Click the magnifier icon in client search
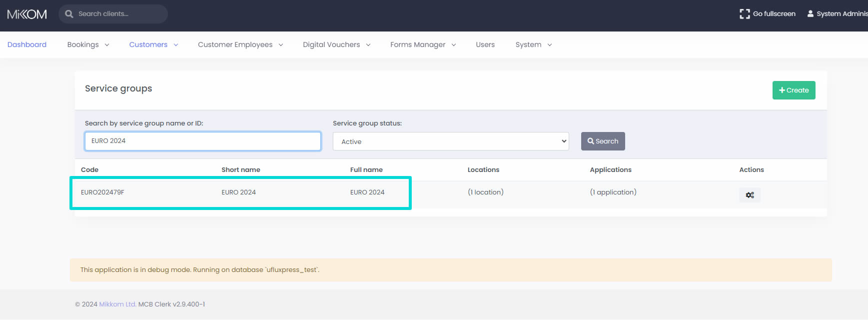 pyautogui.click(x=69, y=14)
